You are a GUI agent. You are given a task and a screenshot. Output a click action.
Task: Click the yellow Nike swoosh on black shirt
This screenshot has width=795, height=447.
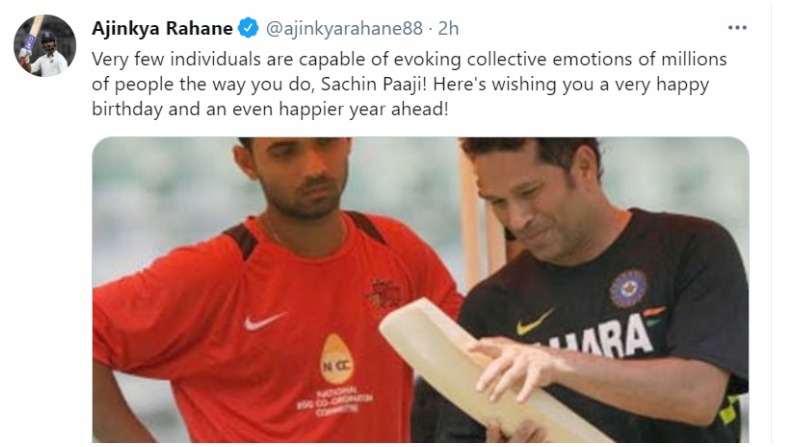pos(535,323)
